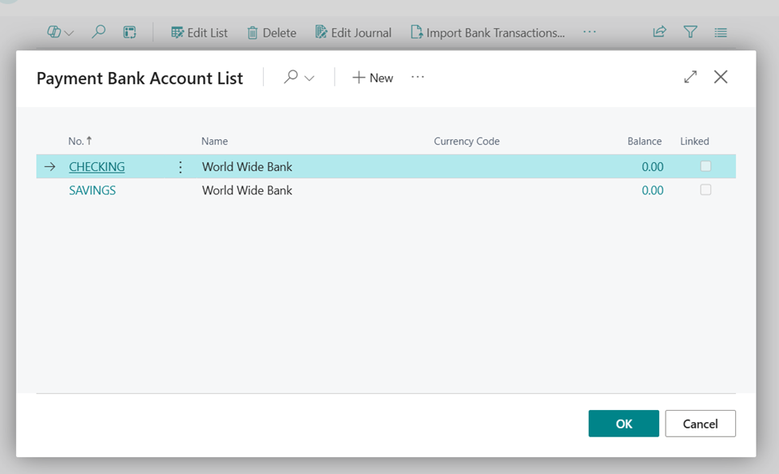Show row actions menu for CHECKING
The width and height of the screenshot is (779, 474).
[x=180, y=167]
